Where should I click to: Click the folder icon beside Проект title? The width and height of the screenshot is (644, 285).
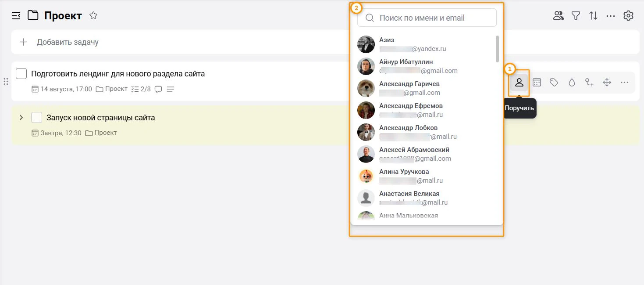[33, 16]
